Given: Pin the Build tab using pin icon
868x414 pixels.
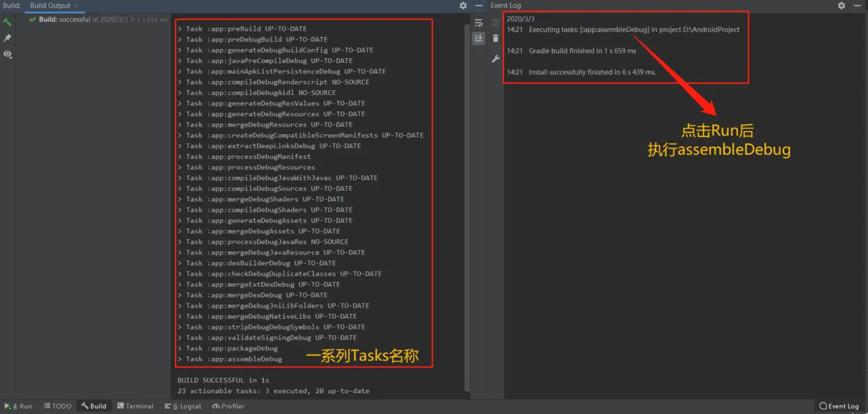Looking at the screenshot, I should 7,38.
